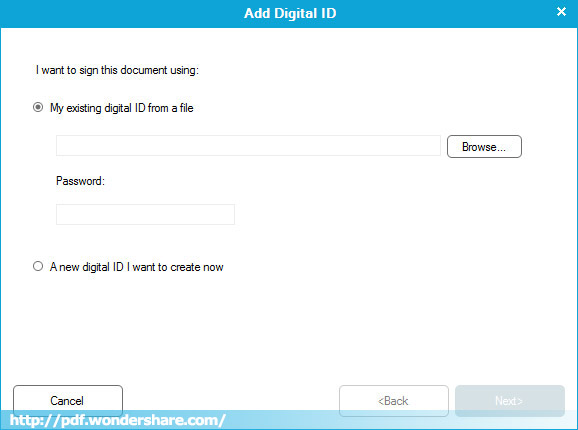Proceed with the Next> button
Viewport: 578px width, 430px height.
pyautogui.click(x=510, y=401)
